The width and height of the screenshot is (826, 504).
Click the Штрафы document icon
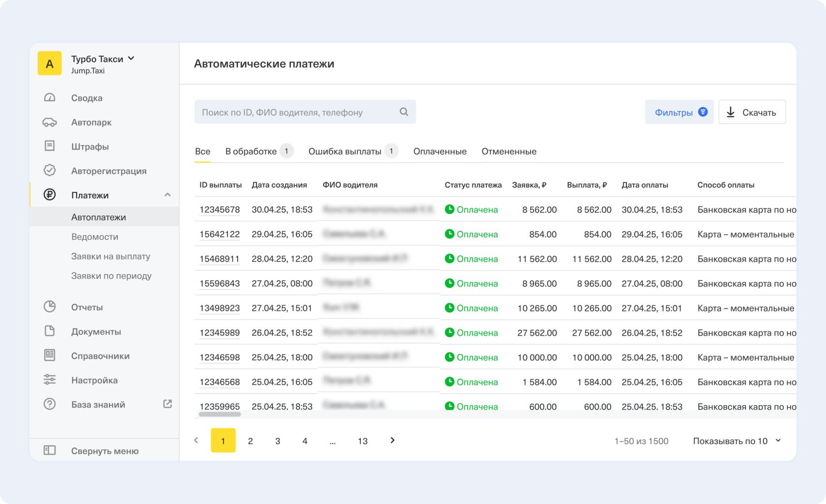point(50,146)
